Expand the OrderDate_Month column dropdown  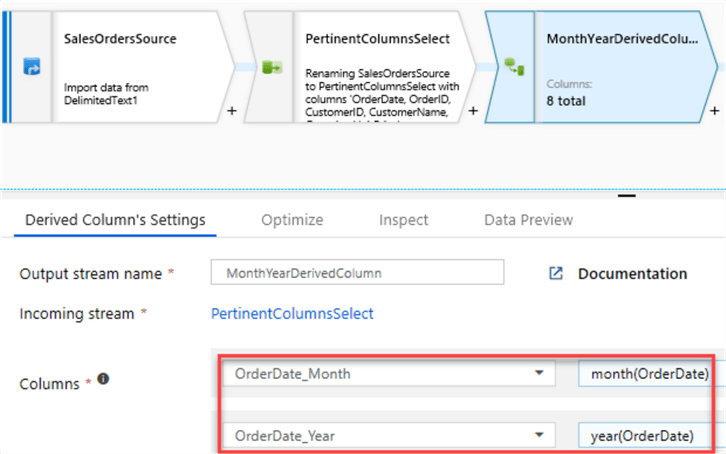540,373
